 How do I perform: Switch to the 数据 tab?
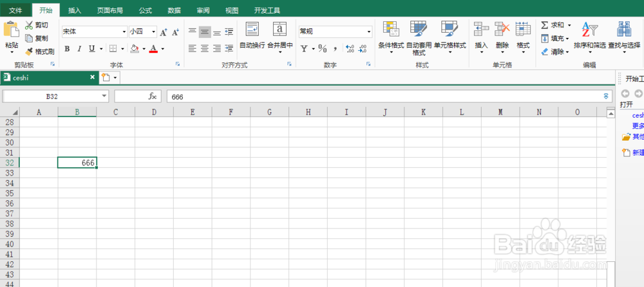point(174,10)
